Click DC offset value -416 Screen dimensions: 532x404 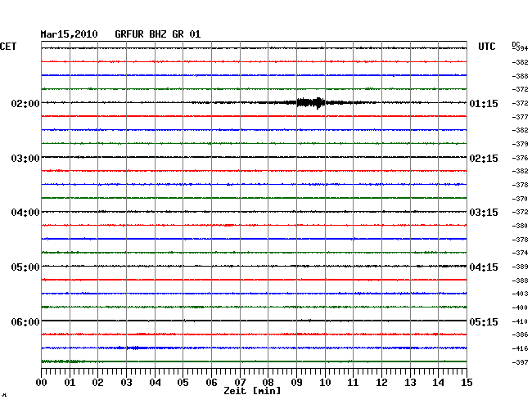pyautogui.click(x=520, y=348)
